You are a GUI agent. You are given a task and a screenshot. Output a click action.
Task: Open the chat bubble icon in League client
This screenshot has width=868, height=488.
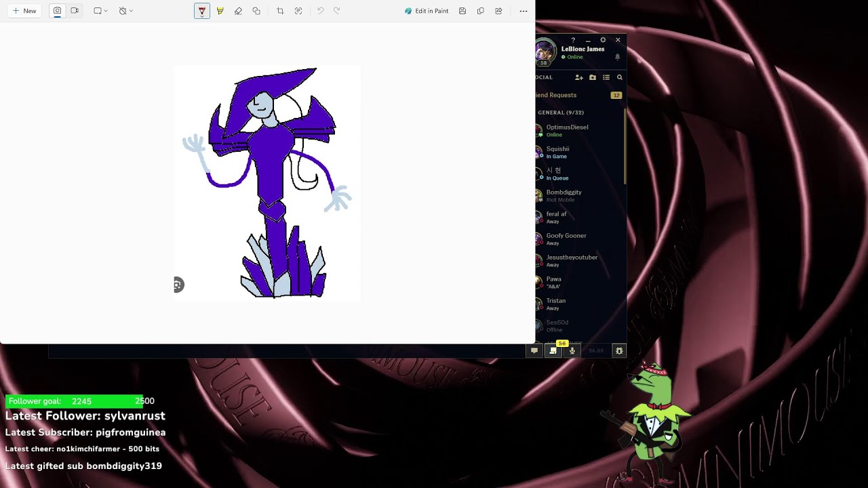pyautogui.click(x=534, y=350)
